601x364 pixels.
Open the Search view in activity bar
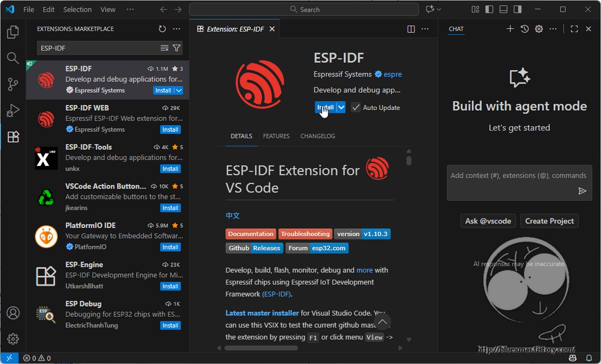13,58
